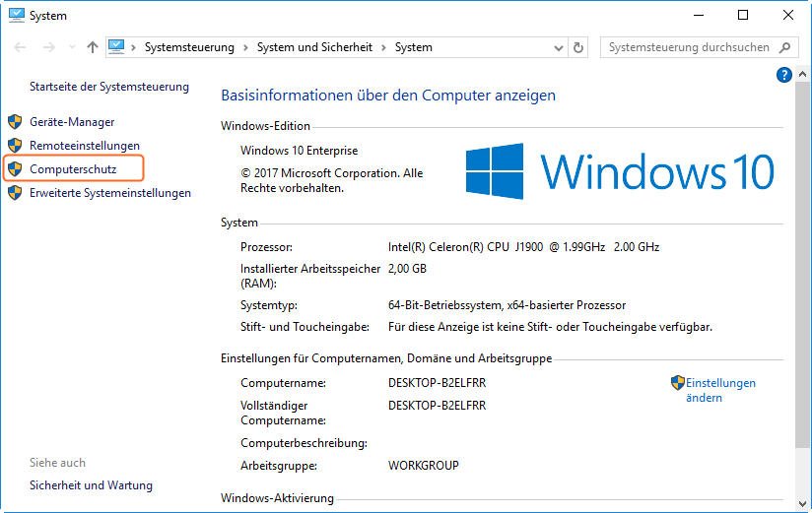
Task: Open Sicherheit und Wartung link
Action: 91,485
